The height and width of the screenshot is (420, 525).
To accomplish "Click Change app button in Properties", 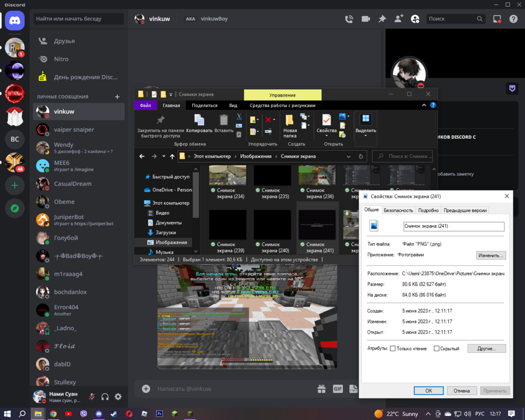I will [x=491, y=256].
